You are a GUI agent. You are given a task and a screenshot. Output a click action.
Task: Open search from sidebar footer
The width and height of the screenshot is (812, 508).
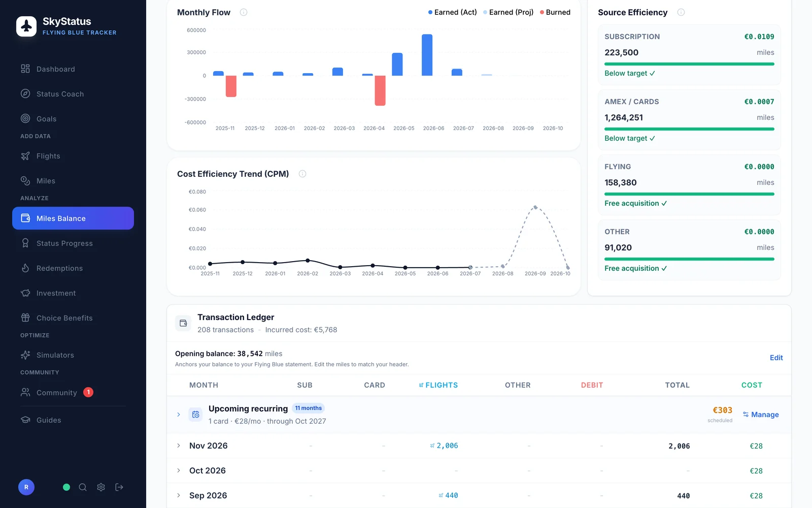[x=83, y=487]
